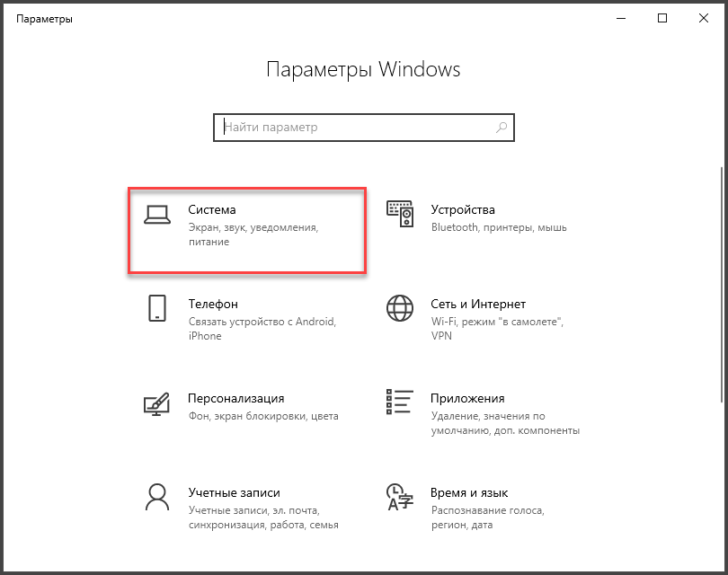The width and height of the screenshot is (728, 575).
Task: Minimize the Параметры window
Action: pos(621,19)
